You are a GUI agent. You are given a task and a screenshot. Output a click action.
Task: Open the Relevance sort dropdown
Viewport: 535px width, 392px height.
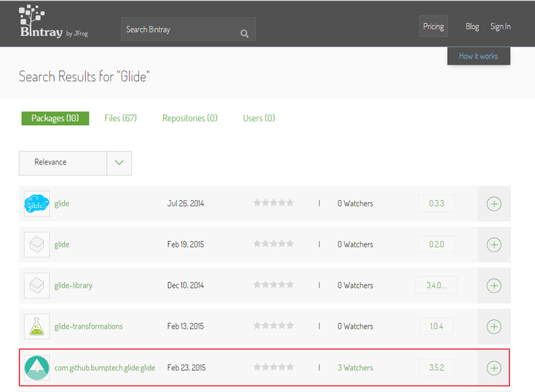click(x=63, y=163)
